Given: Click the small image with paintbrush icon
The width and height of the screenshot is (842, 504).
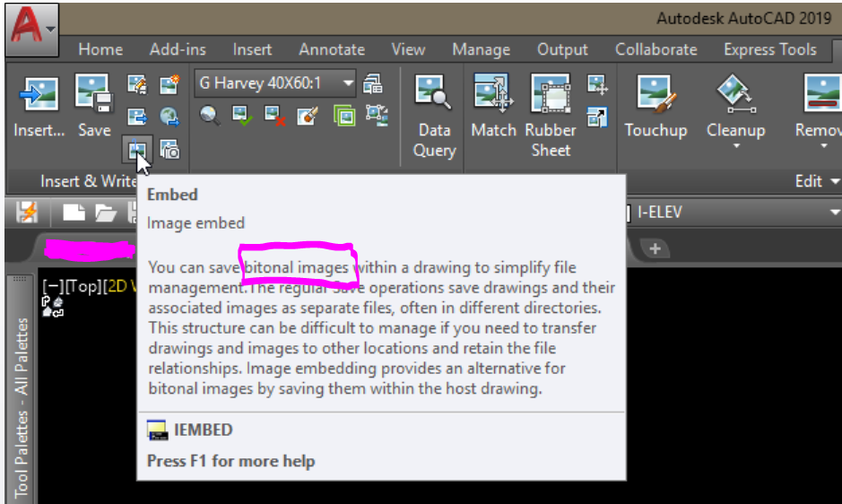Looking at the screenshot, I should (x=308, y=115).
